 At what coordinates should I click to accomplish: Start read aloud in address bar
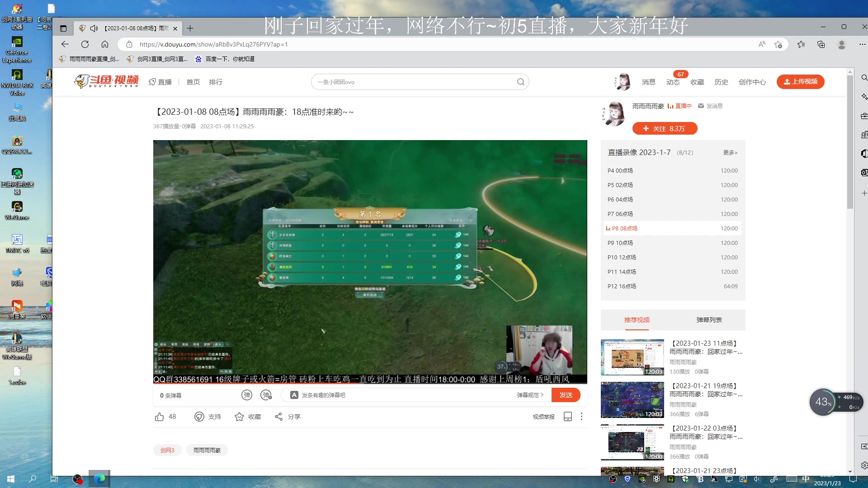point(762,44)
